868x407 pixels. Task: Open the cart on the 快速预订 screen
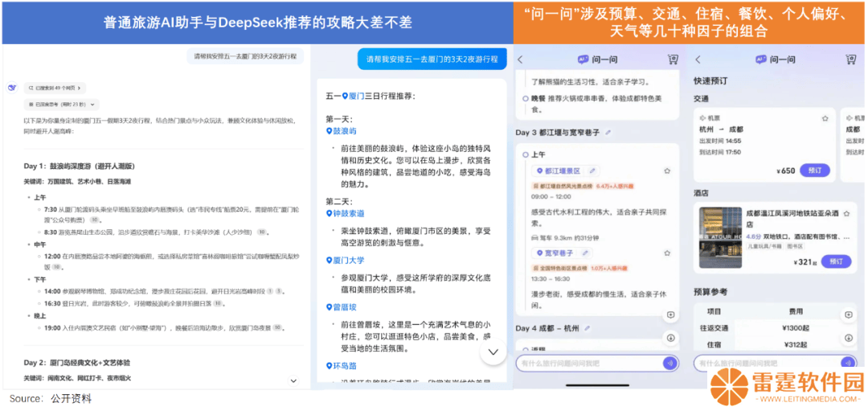pyautogui.click(x=851, y=60)
